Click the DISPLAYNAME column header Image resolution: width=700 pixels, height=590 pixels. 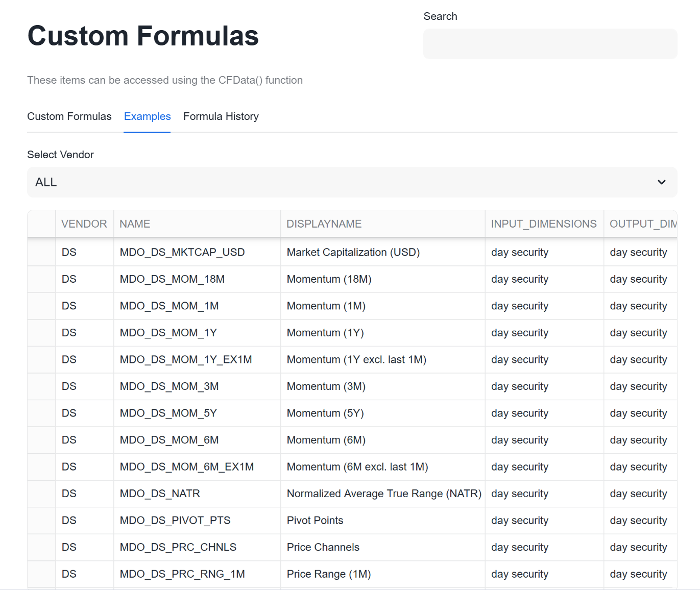pyautogui.click(x=324, y=224)
